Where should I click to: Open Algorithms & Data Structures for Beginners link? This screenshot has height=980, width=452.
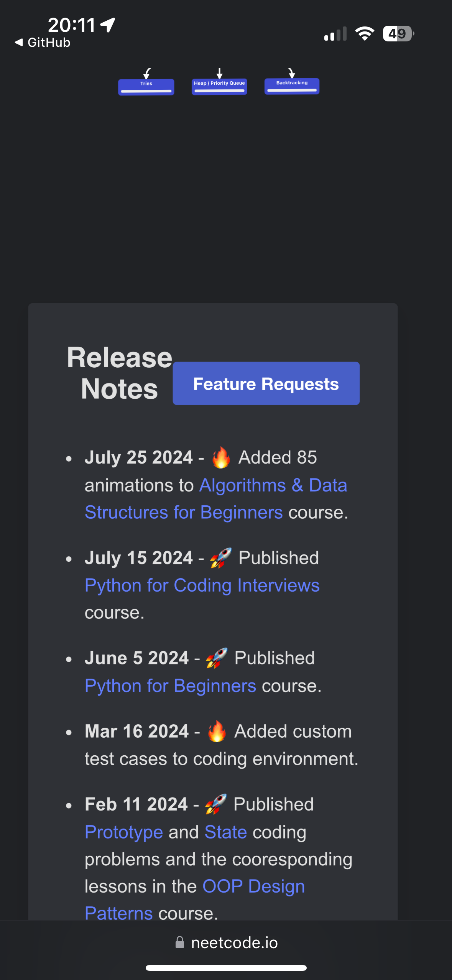click(x=216, y=499)
